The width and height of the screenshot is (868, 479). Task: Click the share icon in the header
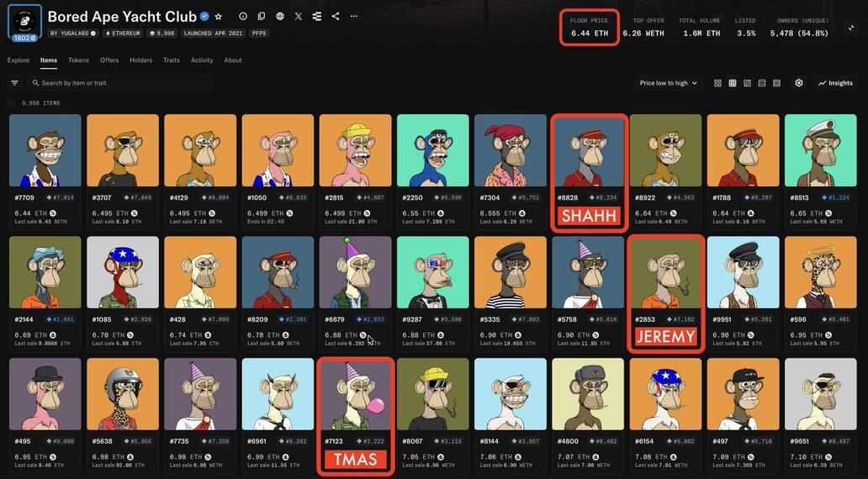[x=336, y=16]
